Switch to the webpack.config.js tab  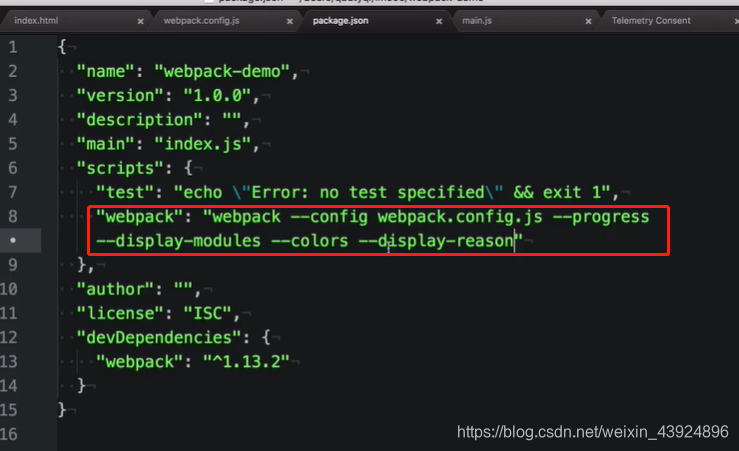201,21
